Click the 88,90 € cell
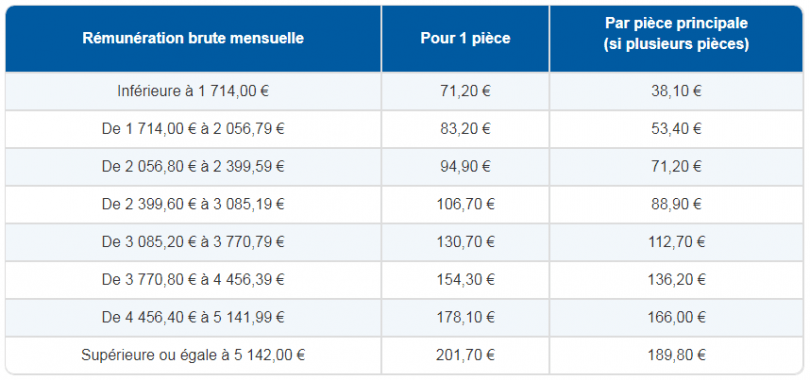The image size is (810, 380). click(x=677, y=204)
